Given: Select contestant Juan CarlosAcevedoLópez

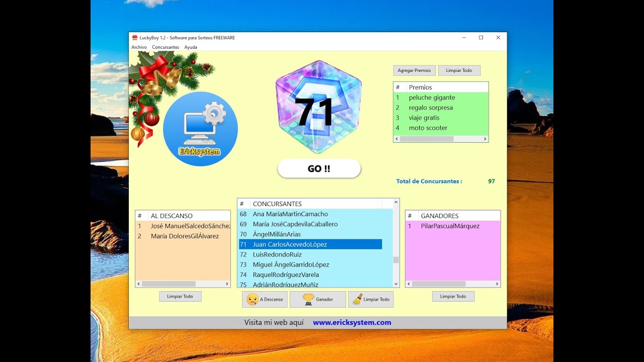Looking at the screenshot, I should (310, 244).
